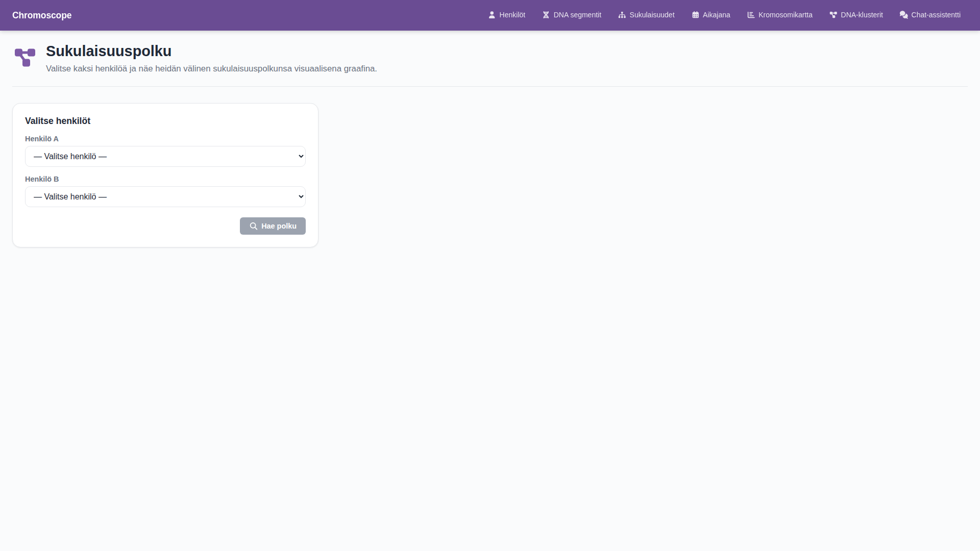Click the Henkilö A dropdown arrow
The image size is (980, 551).
(x=301, y=157)
